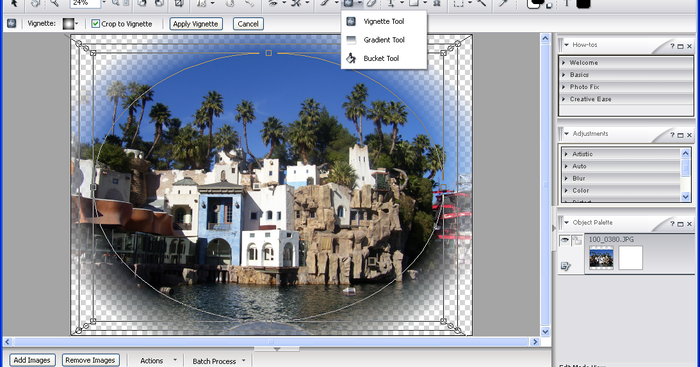Click the Adjustments list scroll up arrow

(x=686, y=153)
